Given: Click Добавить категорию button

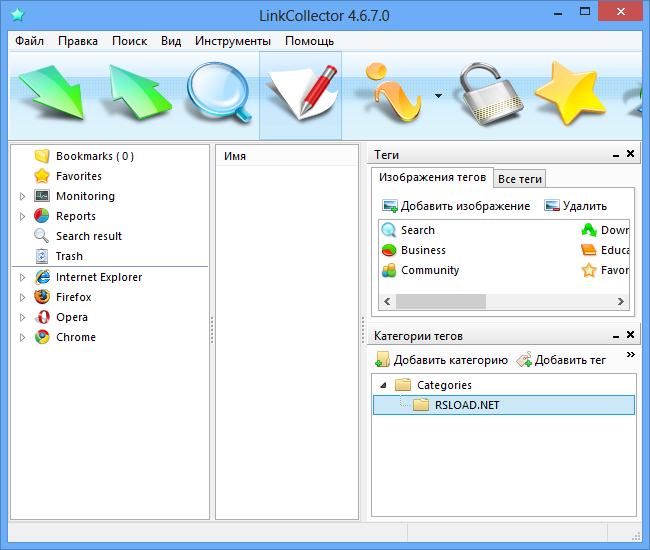Looking at the screenshot, I should coord(441,360).
